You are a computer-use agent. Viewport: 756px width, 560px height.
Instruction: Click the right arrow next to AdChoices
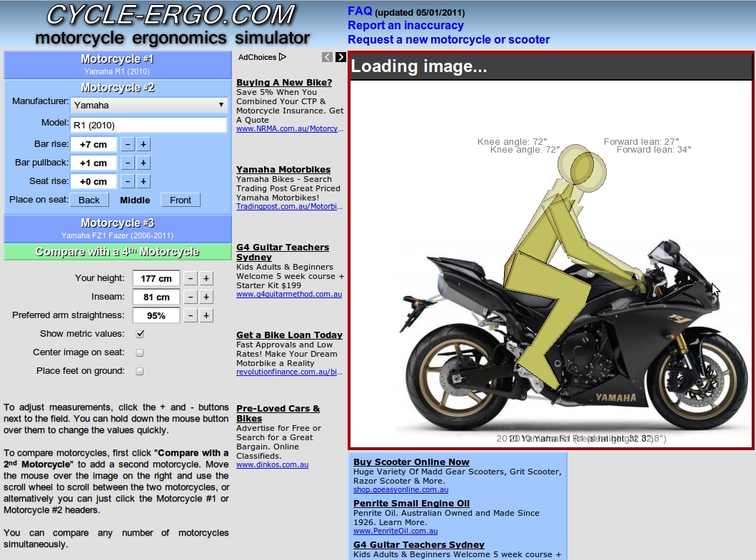click(x=339, y=57)
